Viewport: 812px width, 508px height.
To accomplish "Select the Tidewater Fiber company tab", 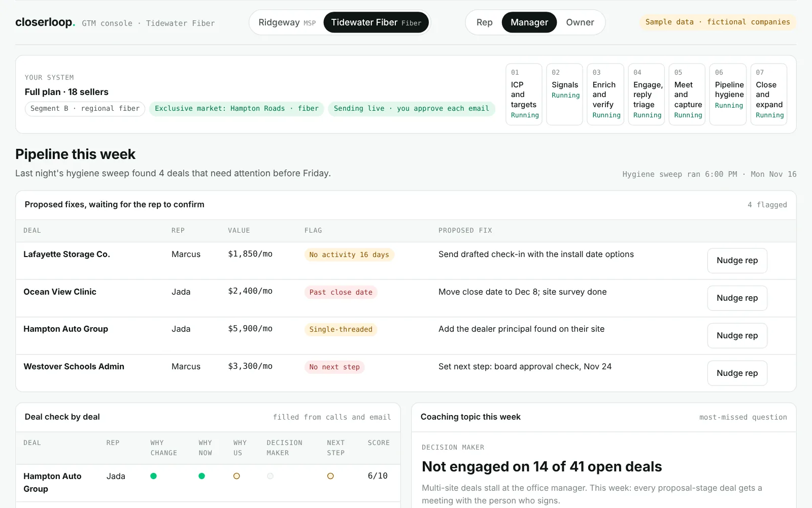I will (x=376, y=22).
